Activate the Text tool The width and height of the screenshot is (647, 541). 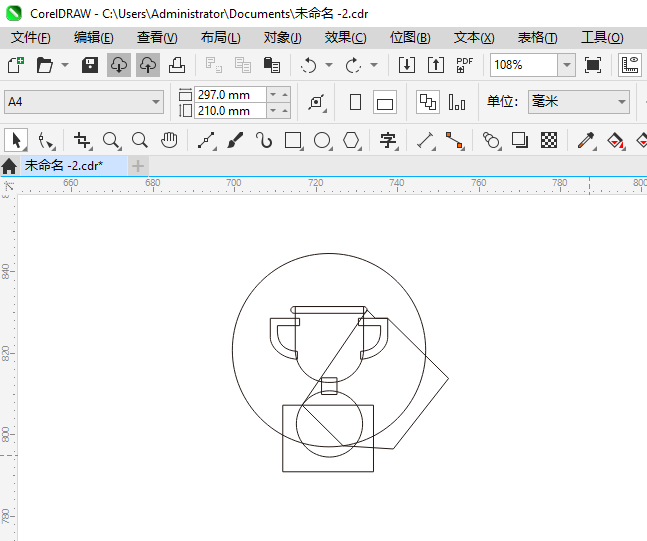[388, 140]
